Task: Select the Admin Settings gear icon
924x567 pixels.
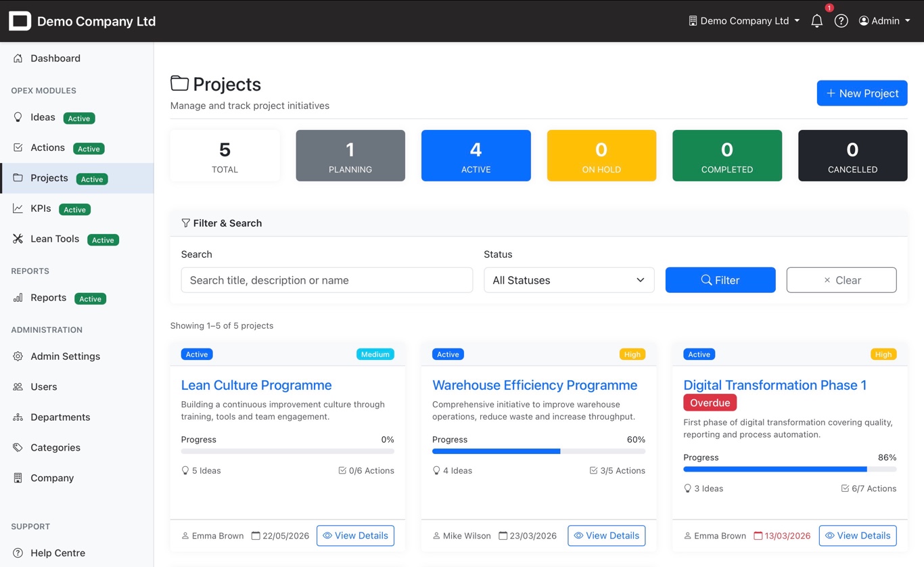Action: pyautogui.click(x=18, y=357)
